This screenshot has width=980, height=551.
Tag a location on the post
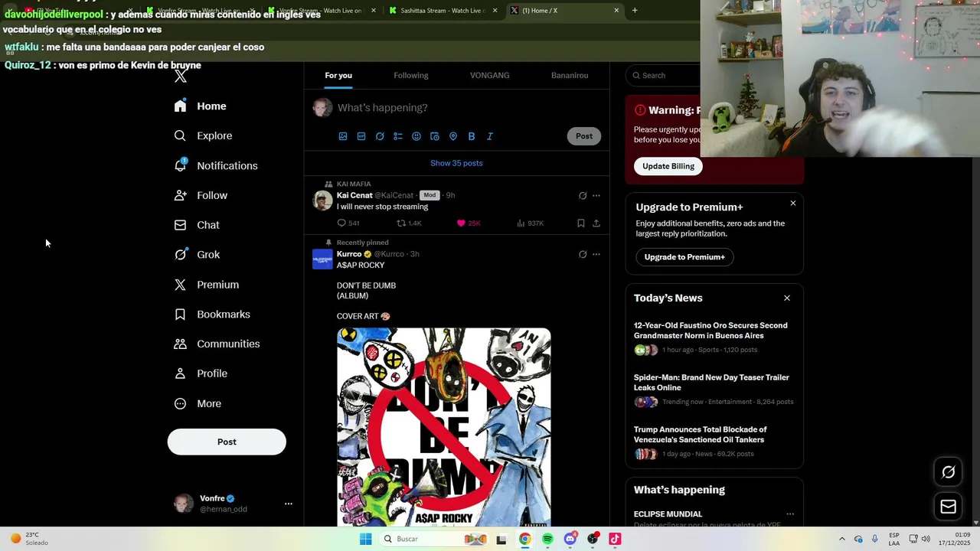(453, 136)
